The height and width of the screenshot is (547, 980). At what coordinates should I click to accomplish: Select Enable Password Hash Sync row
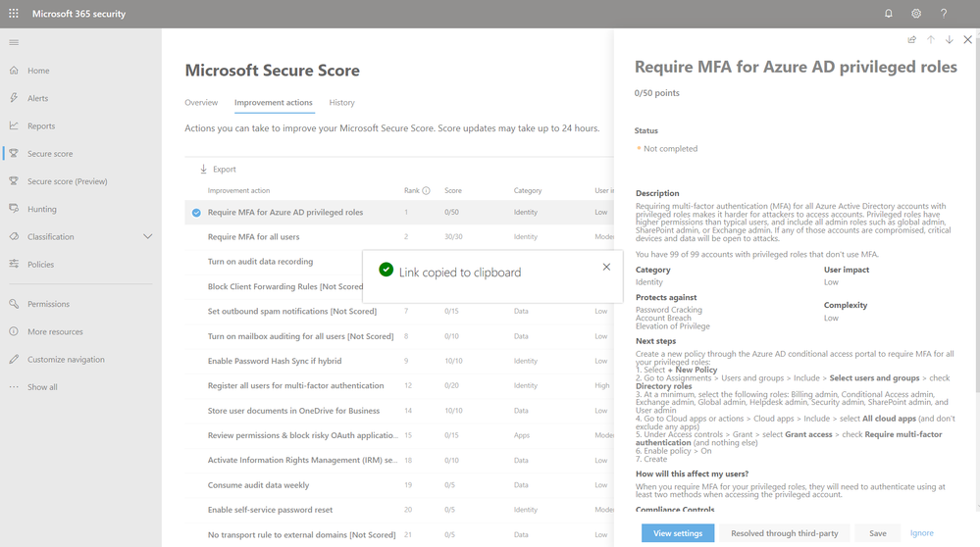point(398,361)
